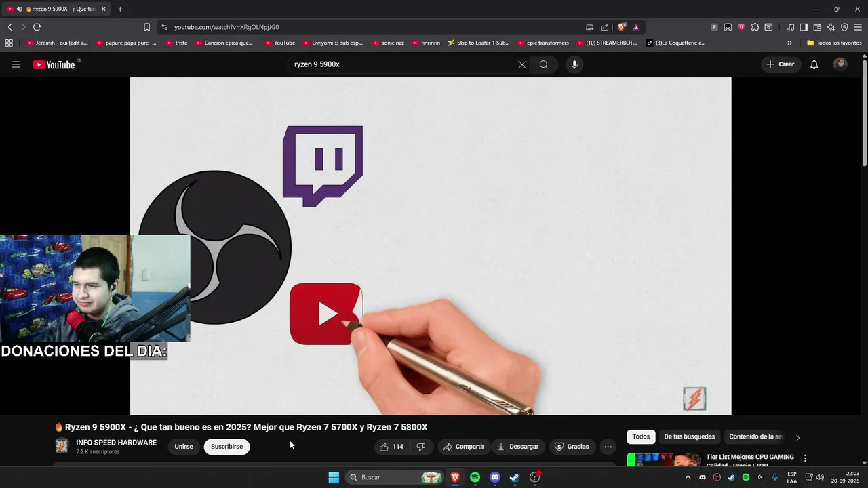
Task: Open the YouTube guide hamburger menu
Action: point(16,64)
